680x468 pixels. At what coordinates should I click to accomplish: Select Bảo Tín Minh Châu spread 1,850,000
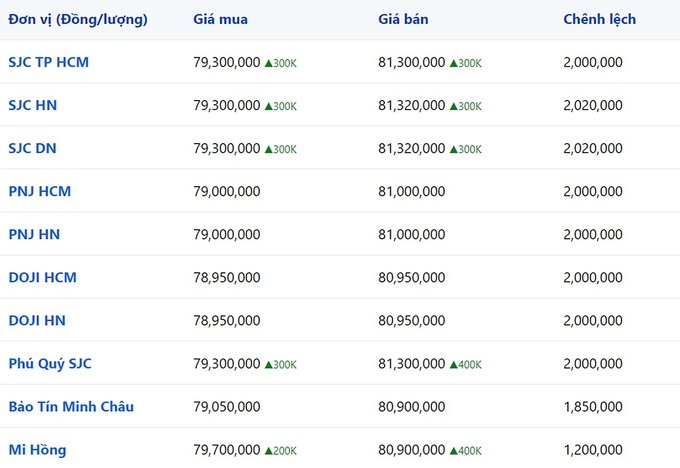click(593, 406)
